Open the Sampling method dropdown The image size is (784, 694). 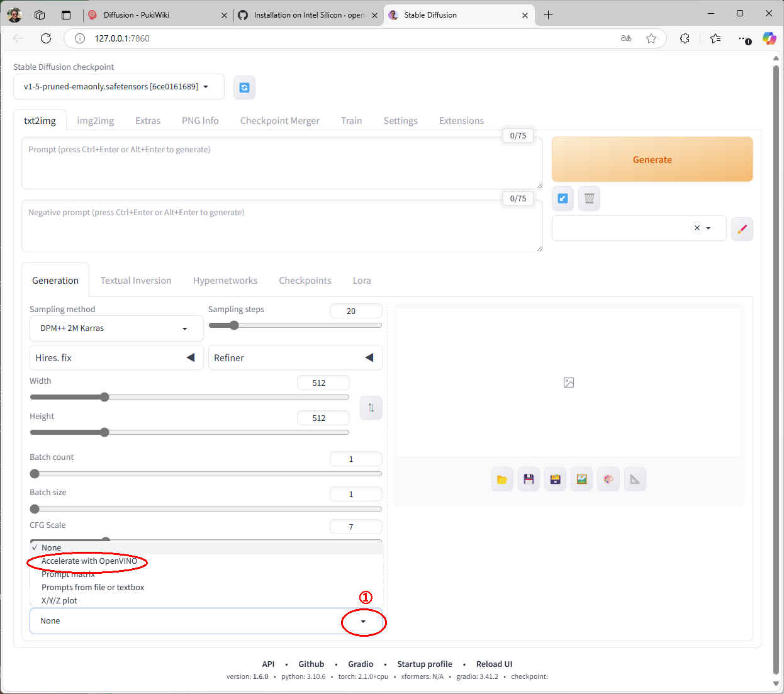click(x=116, y=328)
